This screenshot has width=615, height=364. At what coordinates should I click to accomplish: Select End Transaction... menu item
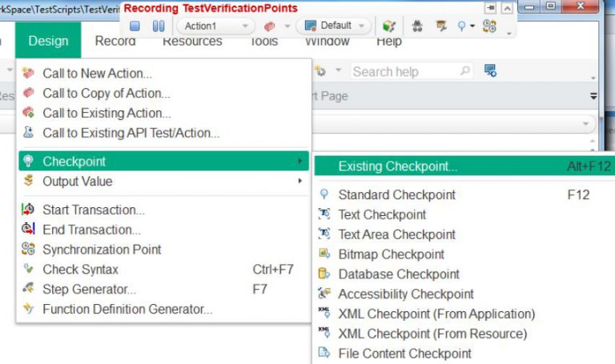(x=163, y=230)
